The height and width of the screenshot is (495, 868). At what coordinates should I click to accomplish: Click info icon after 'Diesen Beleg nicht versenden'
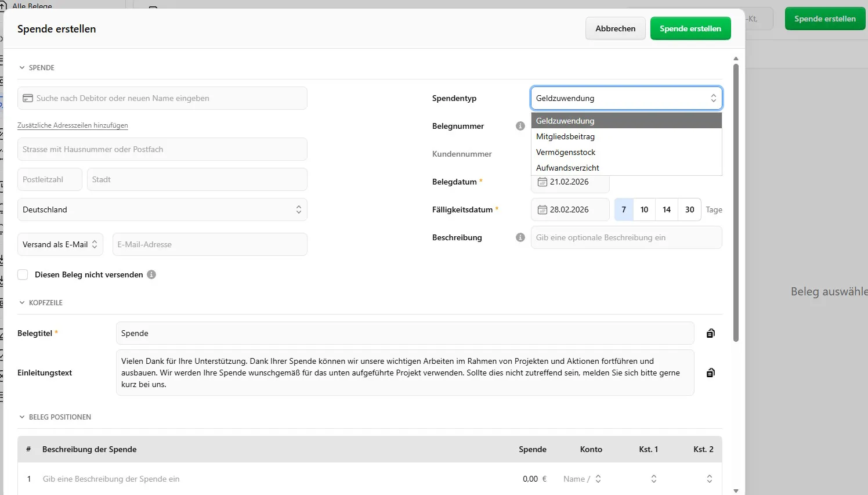coord(151,274)
